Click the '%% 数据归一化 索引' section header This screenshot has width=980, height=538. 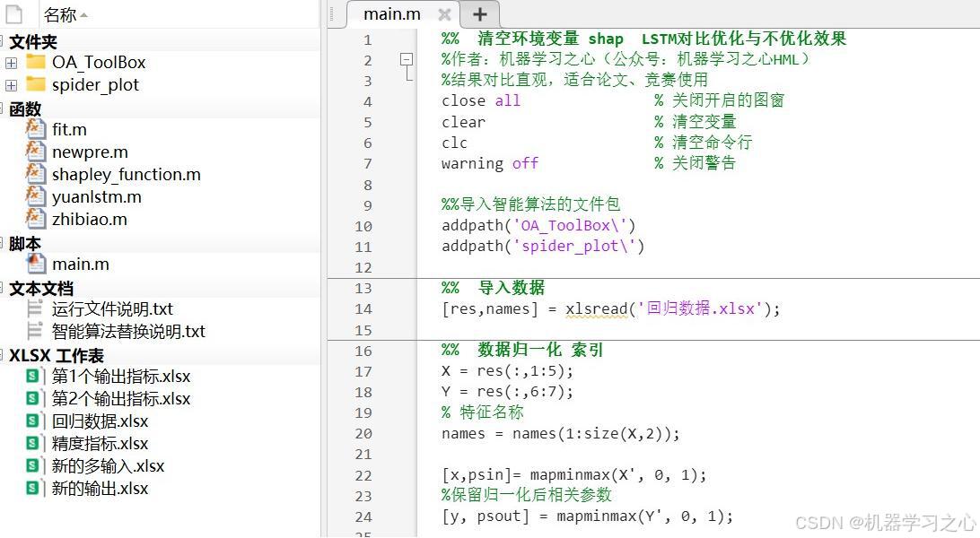[x=522, y=350]
